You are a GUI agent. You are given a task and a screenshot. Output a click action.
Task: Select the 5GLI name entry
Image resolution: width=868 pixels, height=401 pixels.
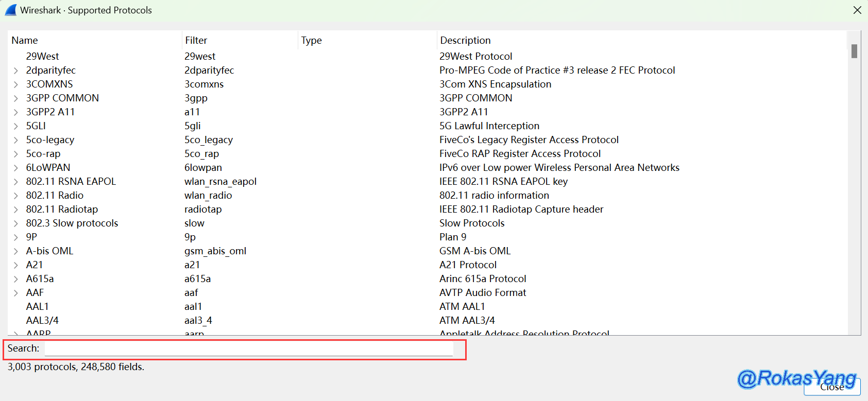coord(36,126)
